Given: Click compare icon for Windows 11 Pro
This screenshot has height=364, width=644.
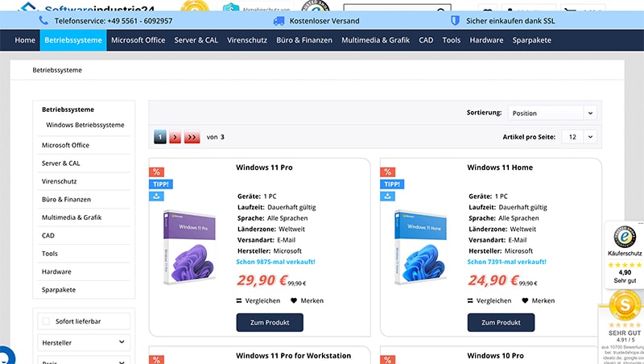Looking at the screenshot, I should pyautogui.click(x=239, y=300).
